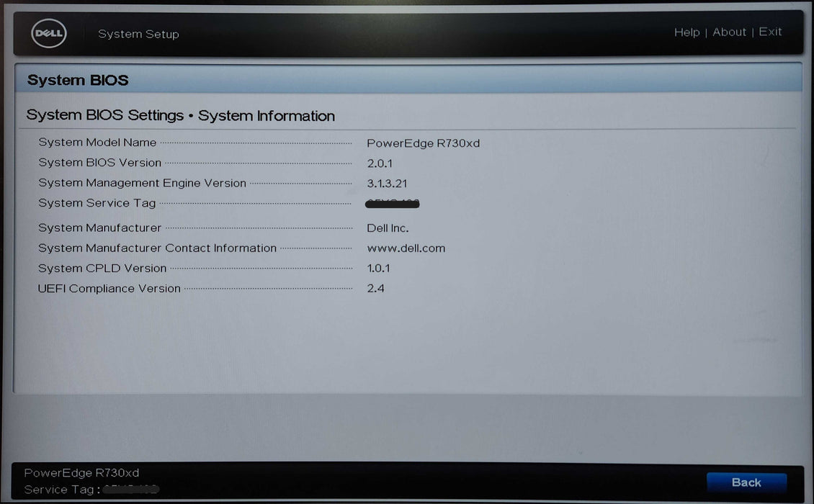Image resolution: width=814 pixels, height=504 pixels.
Task: Click the Dell Inc. value
Action: (388, 228)
